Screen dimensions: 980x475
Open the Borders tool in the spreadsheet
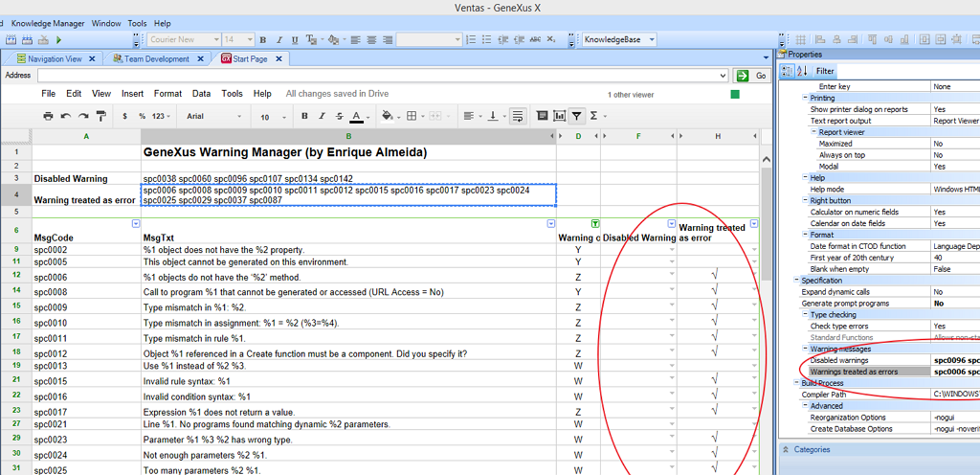pyautogui.click(x=413, y=116)
